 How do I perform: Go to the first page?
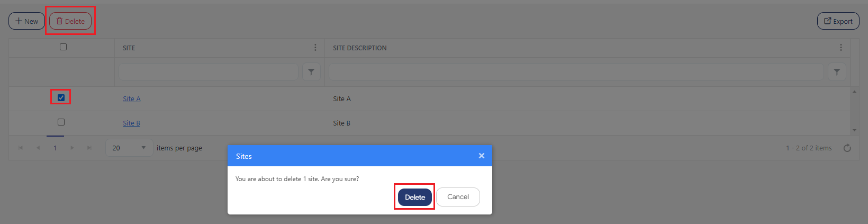pyautogui.click(x=21, y=148)
